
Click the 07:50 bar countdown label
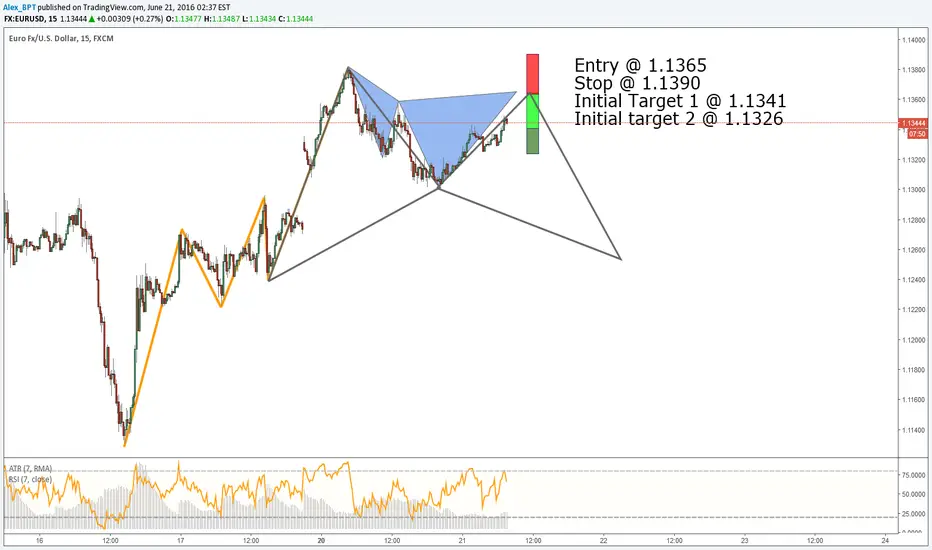tap(917, 134)
